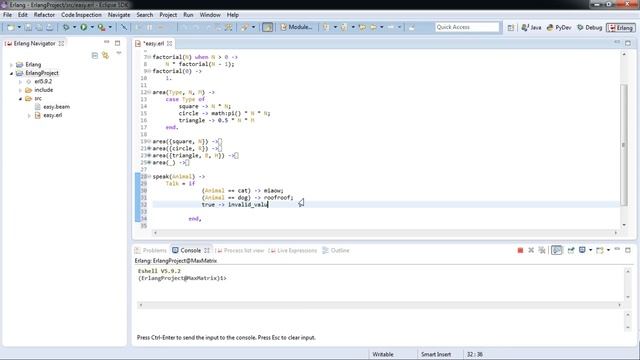
Task: Expand the easy.erl file node
Action: pyautogui.click(x=29, y=116)
